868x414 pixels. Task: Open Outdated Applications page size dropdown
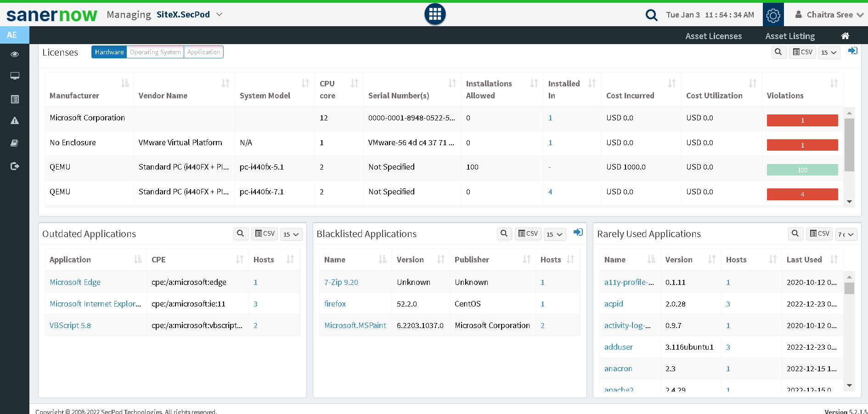click(291, 234)
